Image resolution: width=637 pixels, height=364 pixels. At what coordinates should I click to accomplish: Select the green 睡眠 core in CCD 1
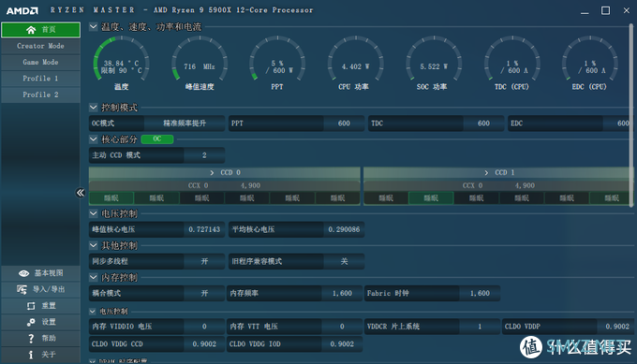tap(431, 198)
